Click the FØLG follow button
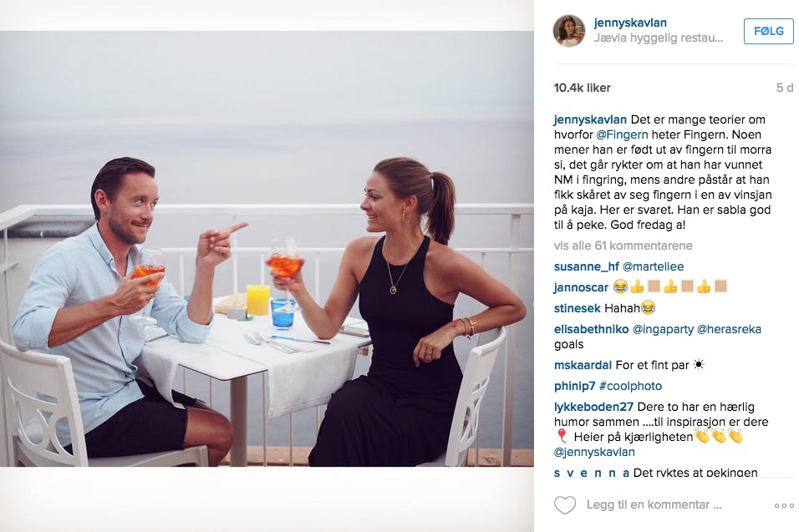Image resolution: width=799 pixels, height=532 pixels. 768,31
